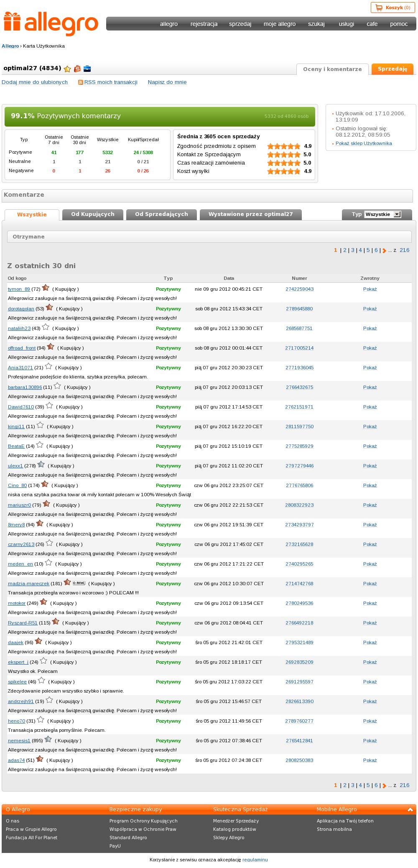Screen dimensions: 418x868
Task: Click the star icon next to dorotagolan
Action: point(50,307)
